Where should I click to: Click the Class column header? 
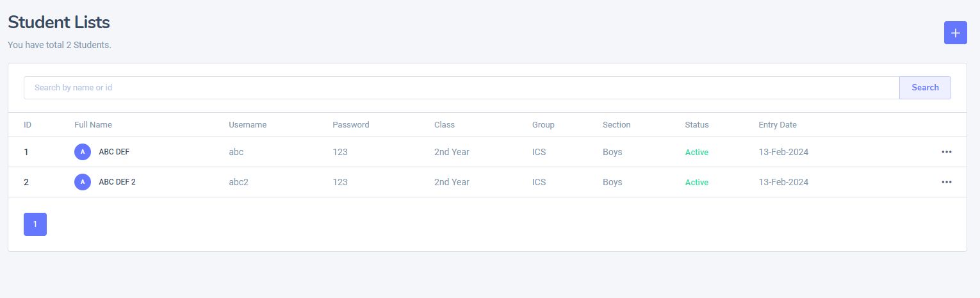point(444,125)
